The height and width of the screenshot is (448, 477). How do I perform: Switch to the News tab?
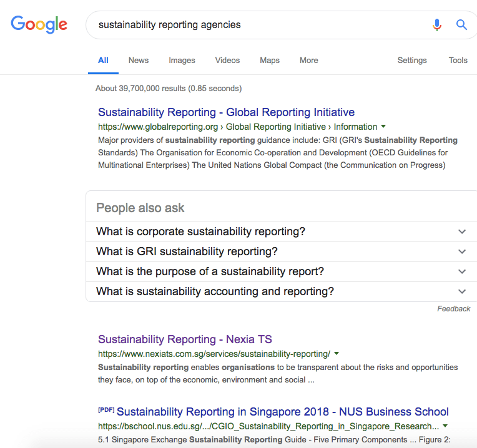(139, 60)
